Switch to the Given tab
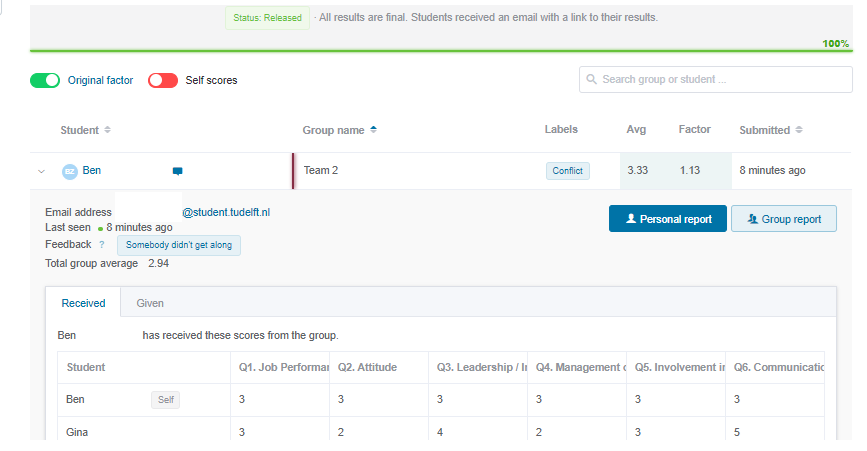This screenshot has height=451, width=867. coord(150,303)
